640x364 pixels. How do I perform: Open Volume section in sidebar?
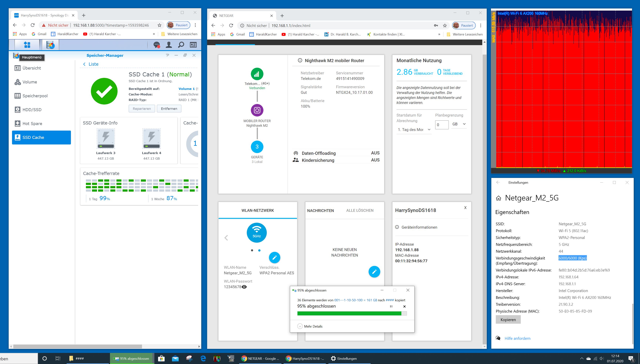pos(29,82)
